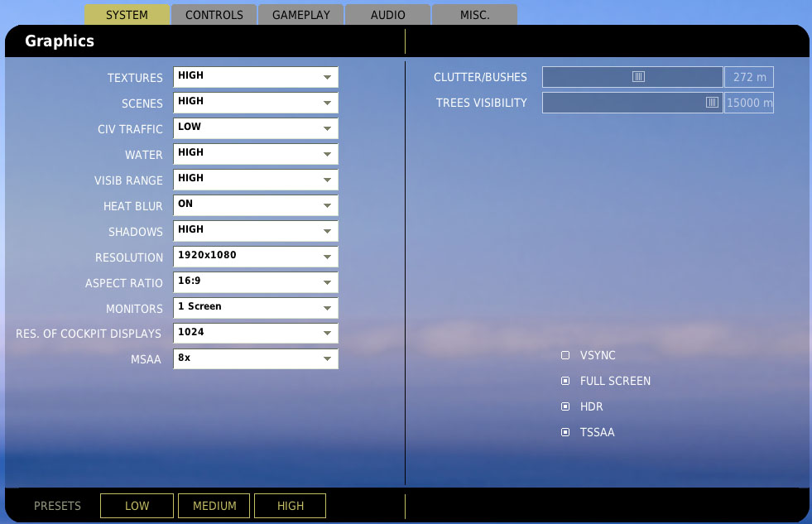The width and height of the screenshot is (812, 524).
Task: Apply the HIGH preset
Action: point(290,505)
